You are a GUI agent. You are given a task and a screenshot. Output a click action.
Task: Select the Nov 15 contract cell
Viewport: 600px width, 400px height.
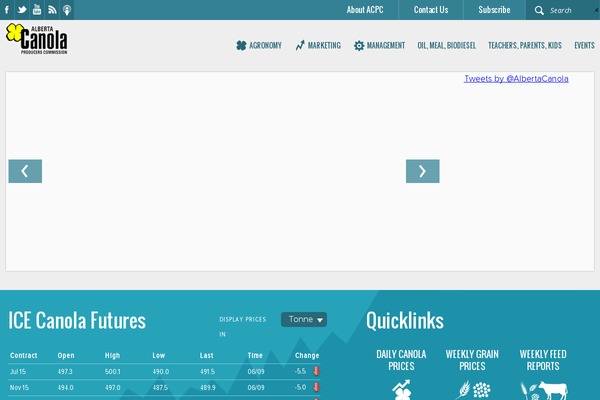click(19, 387)
